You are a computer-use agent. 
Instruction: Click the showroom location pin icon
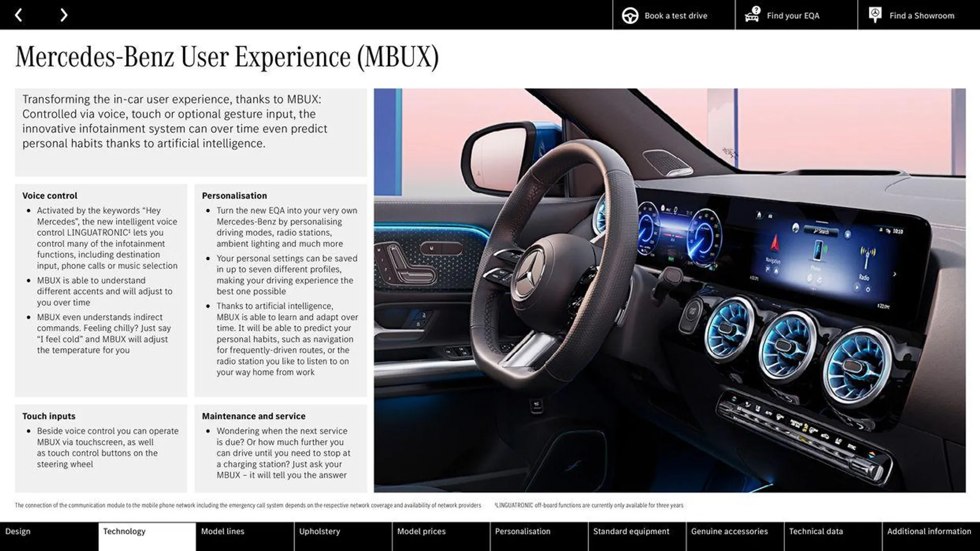[x=874, y=14]
